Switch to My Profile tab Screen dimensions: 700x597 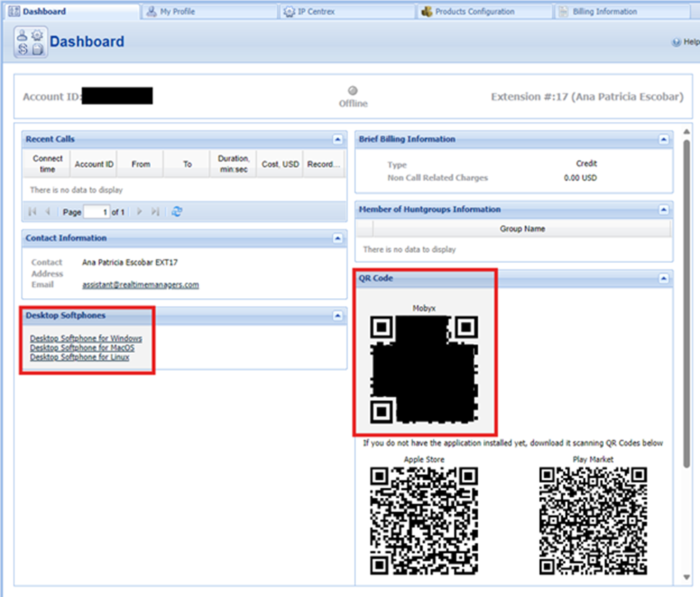pos(210,11)
